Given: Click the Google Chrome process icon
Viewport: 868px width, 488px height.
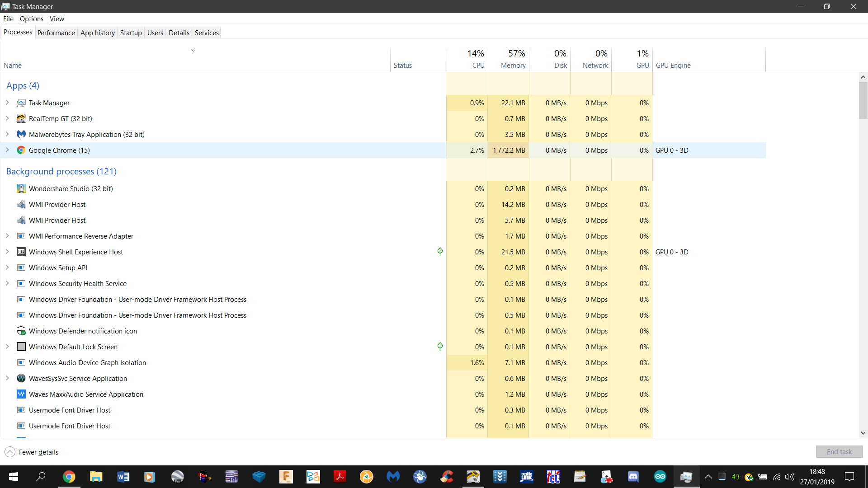Looking at the screenshot, I should 21,150.
